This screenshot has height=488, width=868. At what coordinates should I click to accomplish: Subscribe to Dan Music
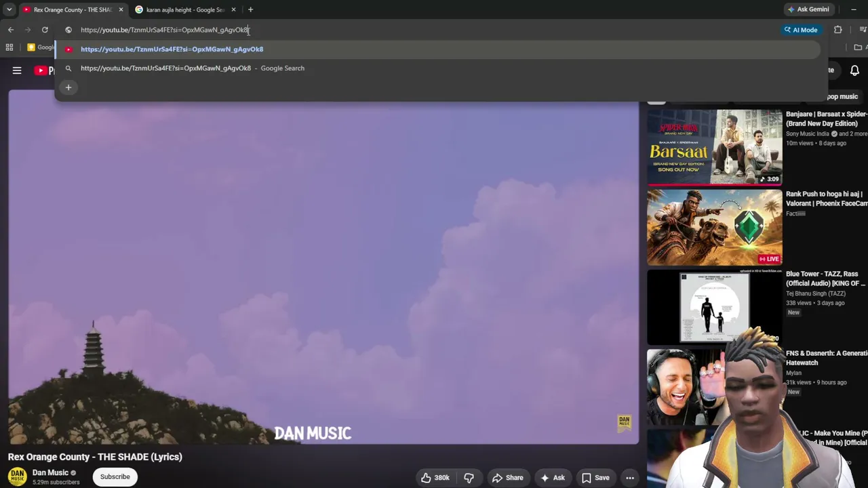pos(115,476)
